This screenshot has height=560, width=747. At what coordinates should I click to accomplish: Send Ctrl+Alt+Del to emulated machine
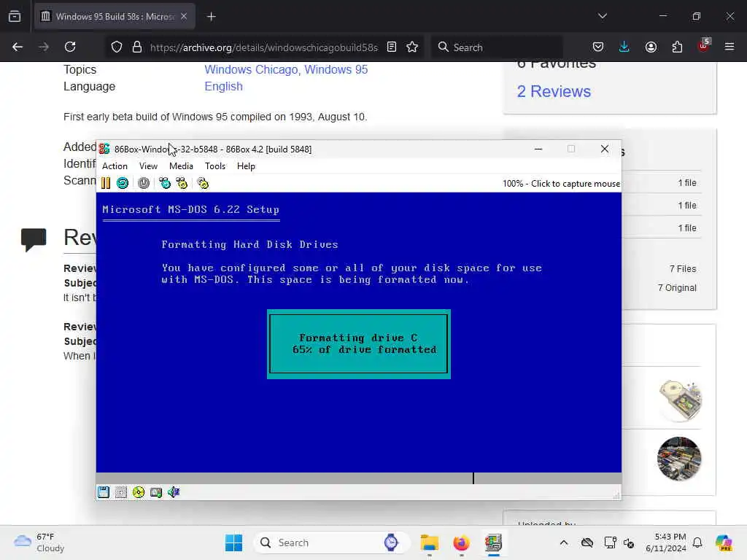tap(165, 183)
